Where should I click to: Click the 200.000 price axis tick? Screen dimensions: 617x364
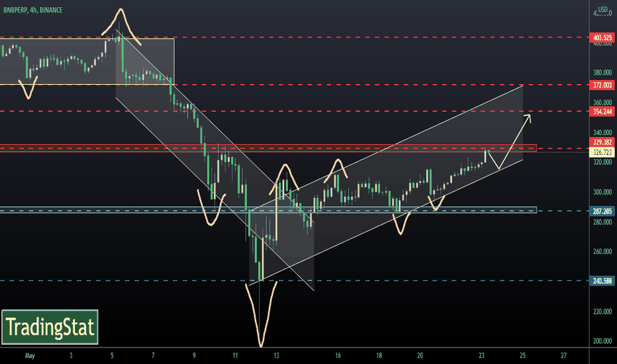[x=602, y=341]
